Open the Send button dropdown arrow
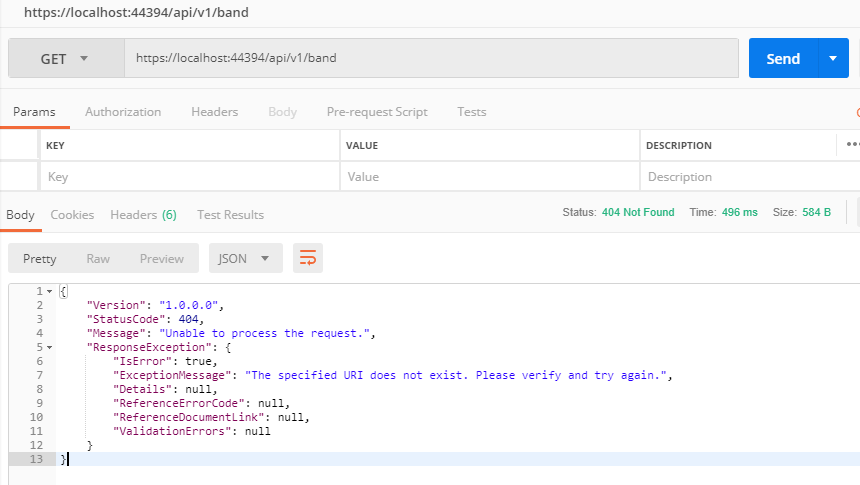 [833, 58]
